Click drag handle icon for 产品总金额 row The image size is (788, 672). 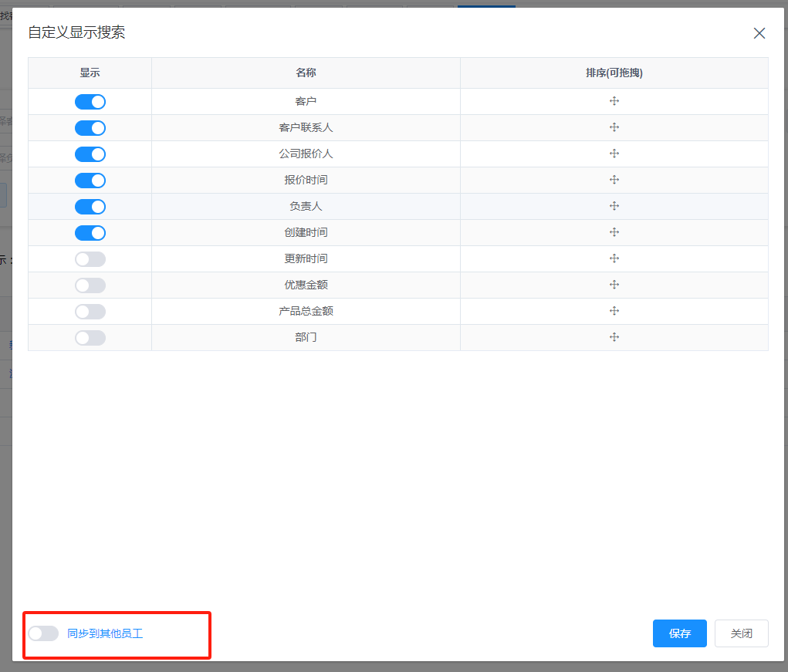click(x=614, y=311)
